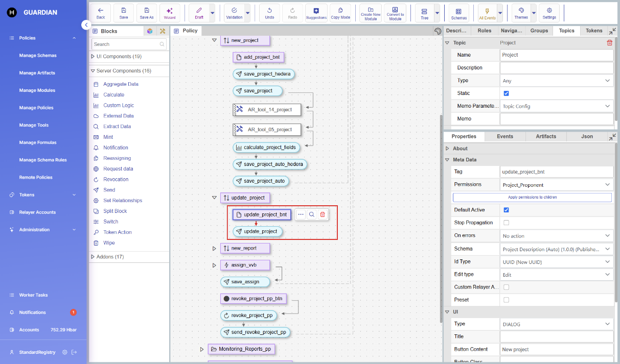Switch to the Events tab
Screen dimensions: 620x364
[504, 136]
